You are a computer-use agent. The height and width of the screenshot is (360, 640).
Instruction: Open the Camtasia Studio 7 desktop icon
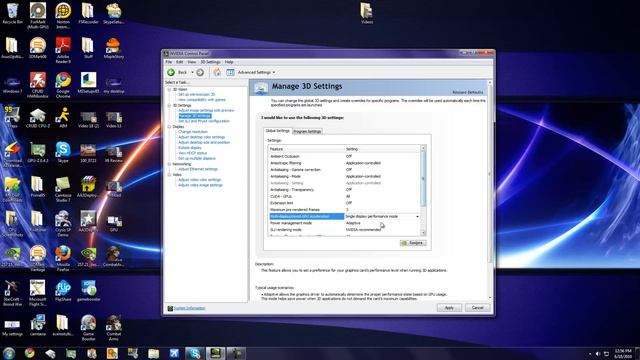coord(63,189)
